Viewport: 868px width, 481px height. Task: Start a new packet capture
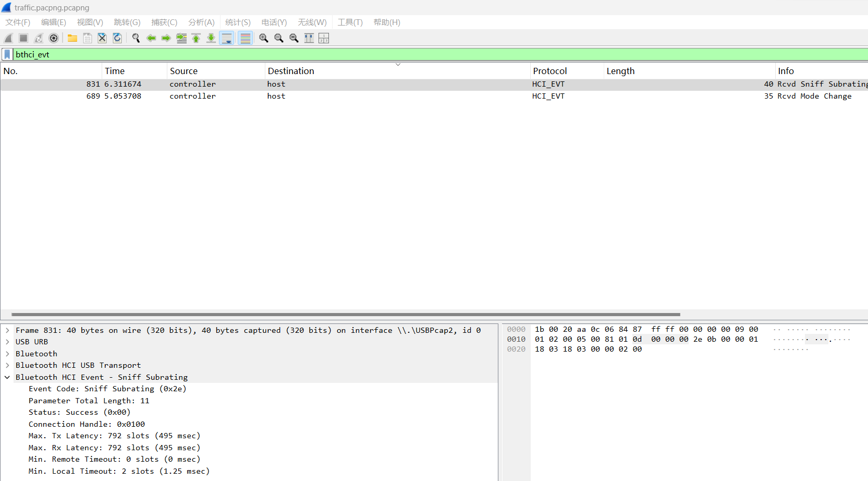pos(8,38)
